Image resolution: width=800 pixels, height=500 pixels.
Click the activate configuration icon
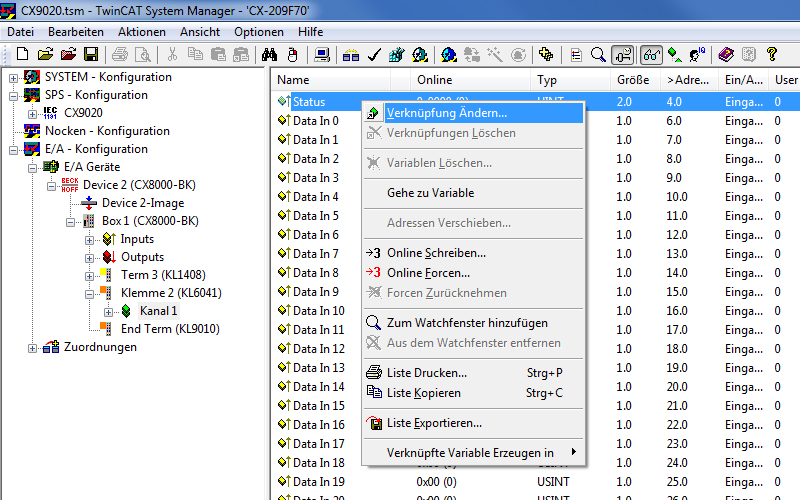(x=396, y=55)
